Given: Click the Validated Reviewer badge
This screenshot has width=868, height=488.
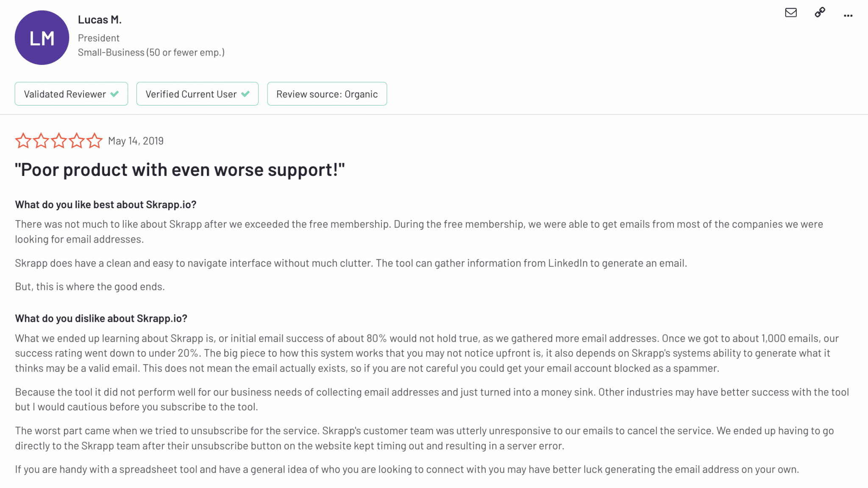Looking at the screenshot, I should pyautogui.click(x=71, y=94).
